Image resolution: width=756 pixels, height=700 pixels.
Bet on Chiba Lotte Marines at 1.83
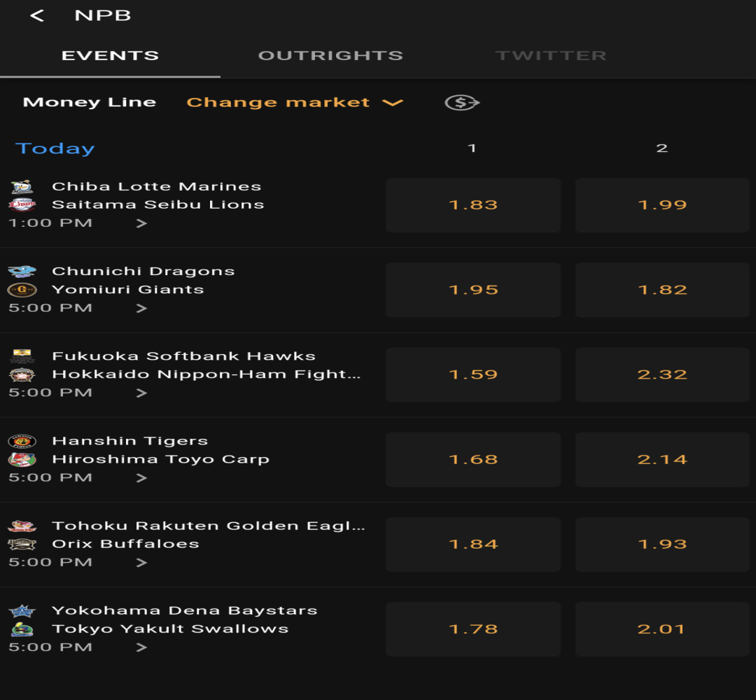point(473,205)
